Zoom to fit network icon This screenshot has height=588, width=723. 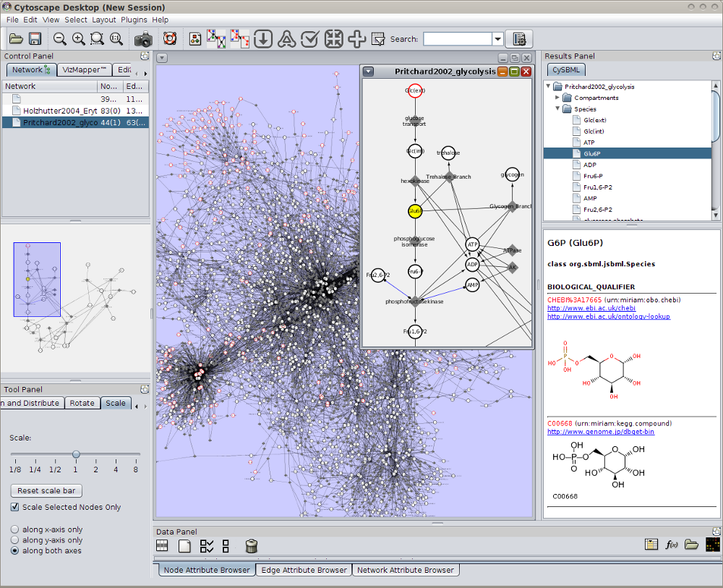[116, 39]
